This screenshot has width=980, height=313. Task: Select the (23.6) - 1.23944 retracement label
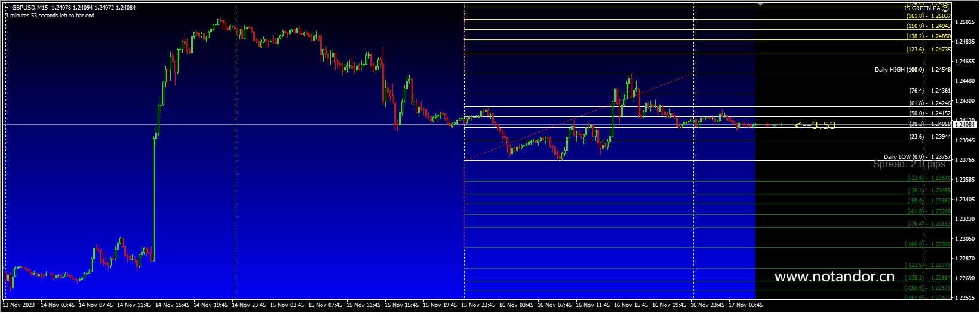pyautogui.click(x=930, y=137)
